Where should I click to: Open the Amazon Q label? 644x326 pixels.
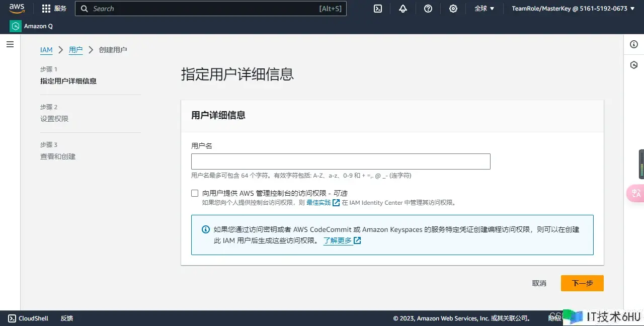pos(38,26)
